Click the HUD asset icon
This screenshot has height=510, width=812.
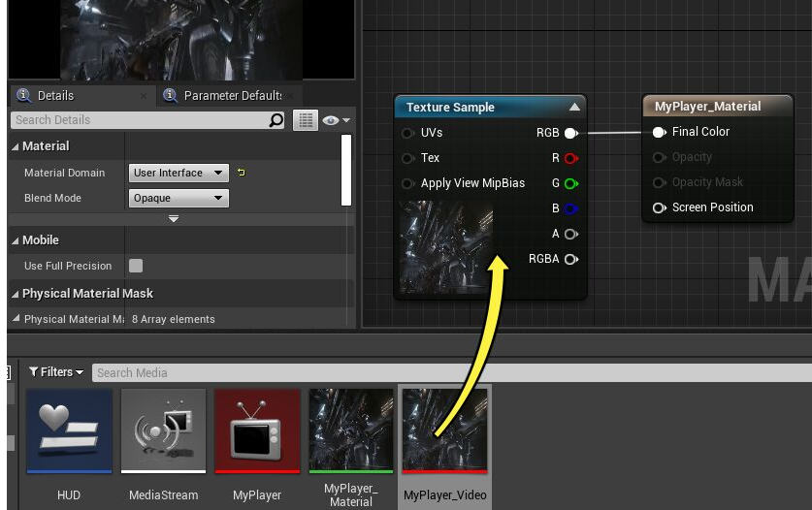pyautogui.click(x=69, y=431)
